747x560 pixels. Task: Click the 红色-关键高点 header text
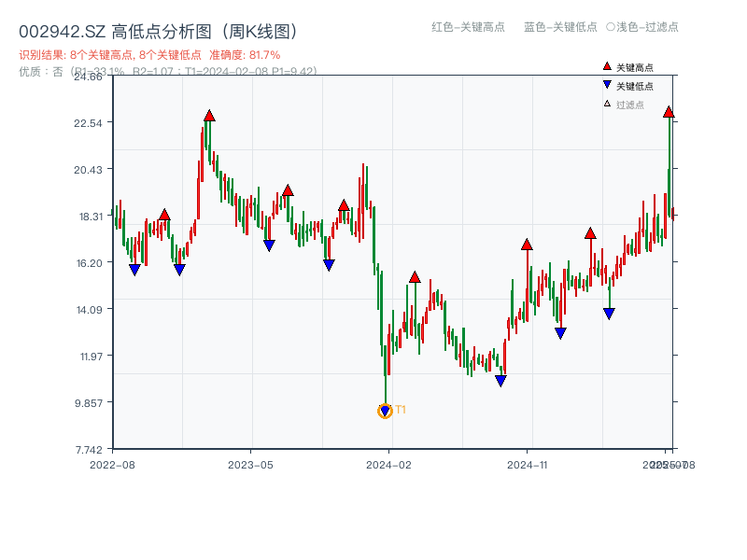tap(468, 27)
